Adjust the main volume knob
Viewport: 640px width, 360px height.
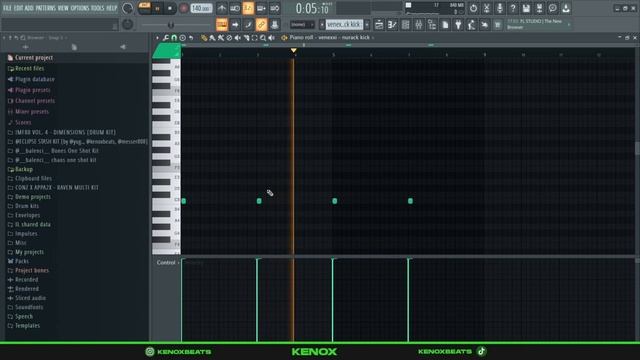click(x=127, y=8)
